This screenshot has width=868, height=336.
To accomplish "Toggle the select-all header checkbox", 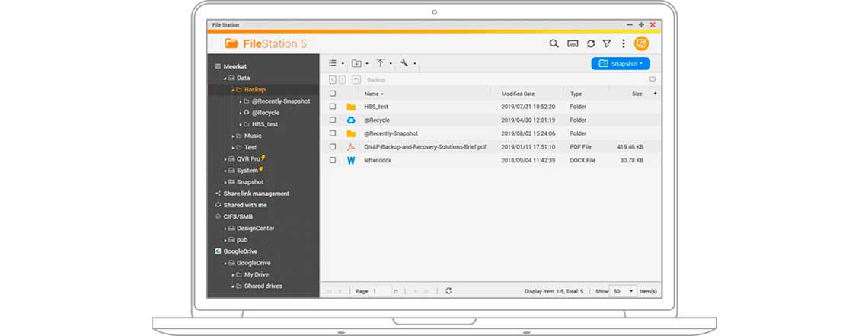I will click(x=333, y=94).
